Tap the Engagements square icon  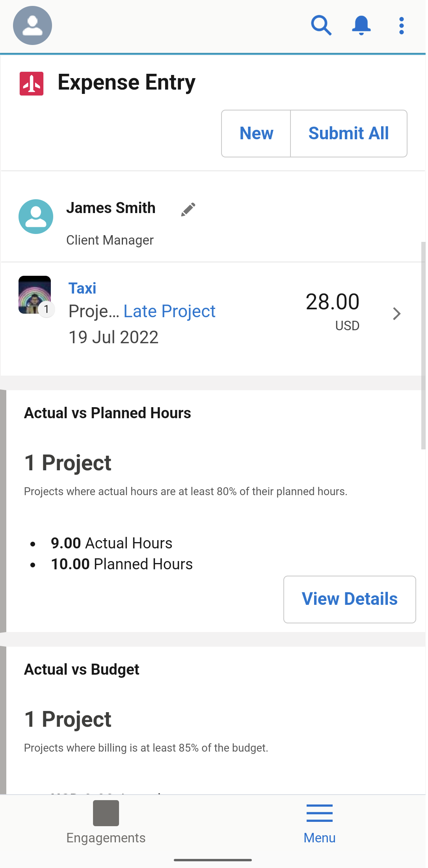pyautogui.click(x=106, y=813)
